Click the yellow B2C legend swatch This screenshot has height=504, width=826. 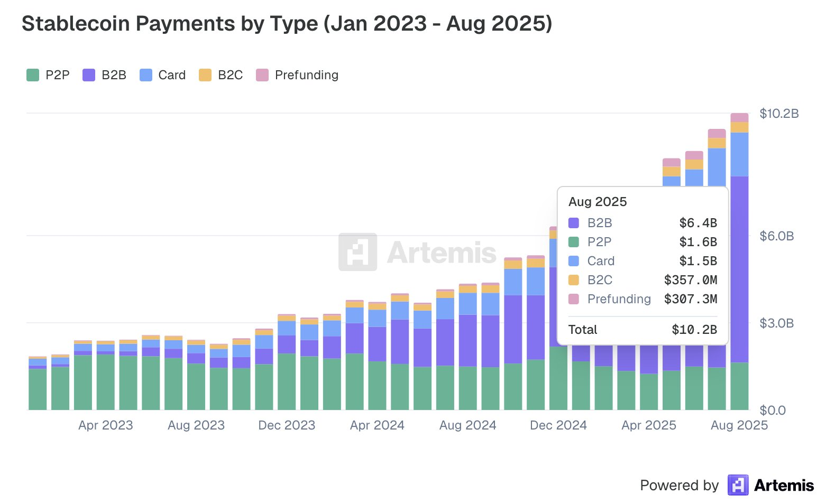click(x=205, y=75)
